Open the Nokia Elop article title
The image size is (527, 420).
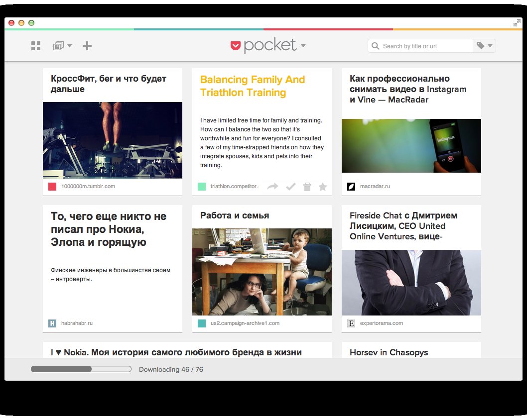click(109, 229)
